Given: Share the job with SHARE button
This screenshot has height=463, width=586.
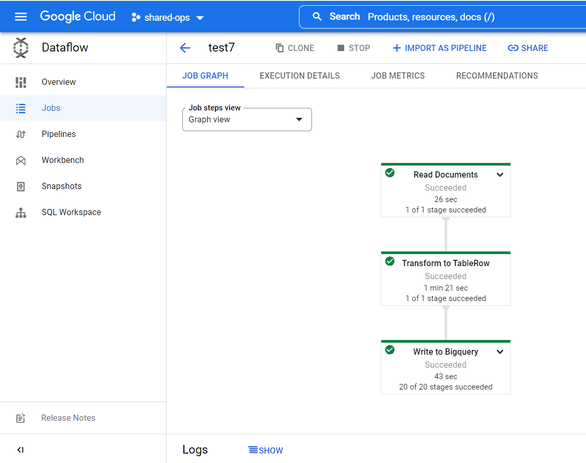Looking at the screenshot, I should pos(528,48).
